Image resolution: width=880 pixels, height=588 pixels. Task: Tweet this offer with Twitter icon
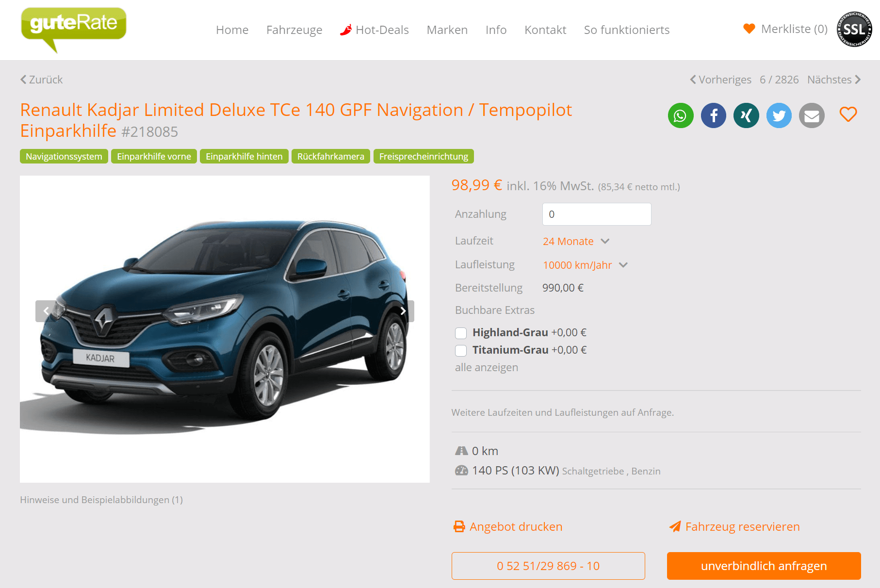(x=779, y=115)
